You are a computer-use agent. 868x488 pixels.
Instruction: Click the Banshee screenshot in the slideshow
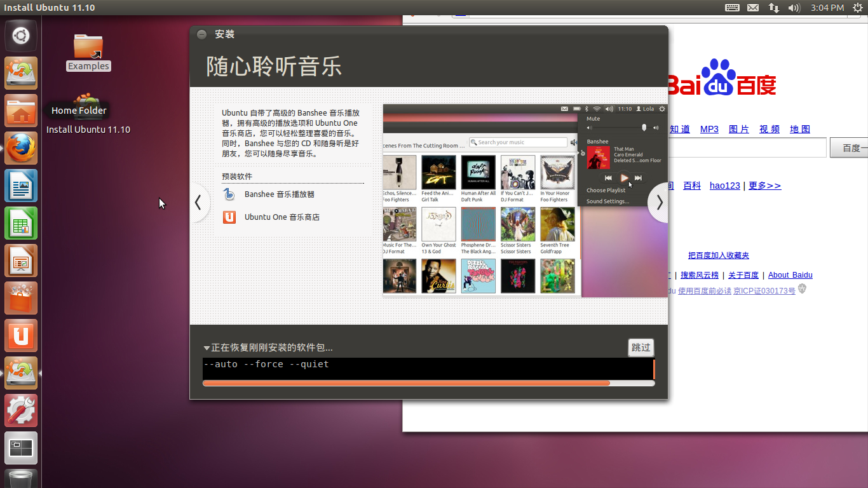coord(524,200)
